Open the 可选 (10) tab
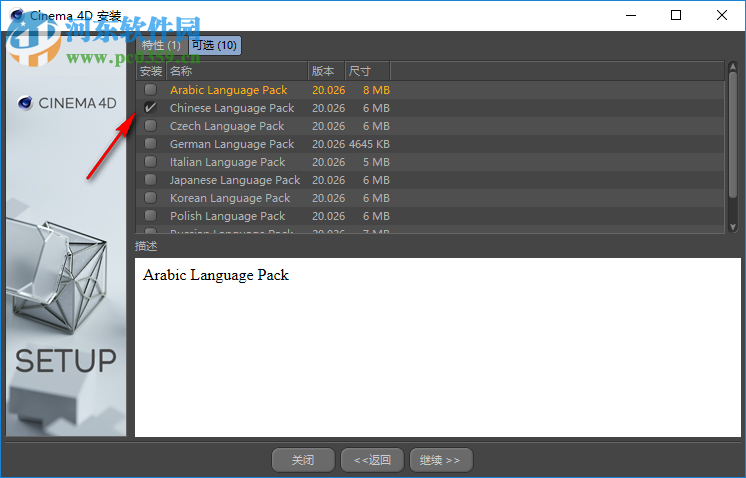 point(215,46)
